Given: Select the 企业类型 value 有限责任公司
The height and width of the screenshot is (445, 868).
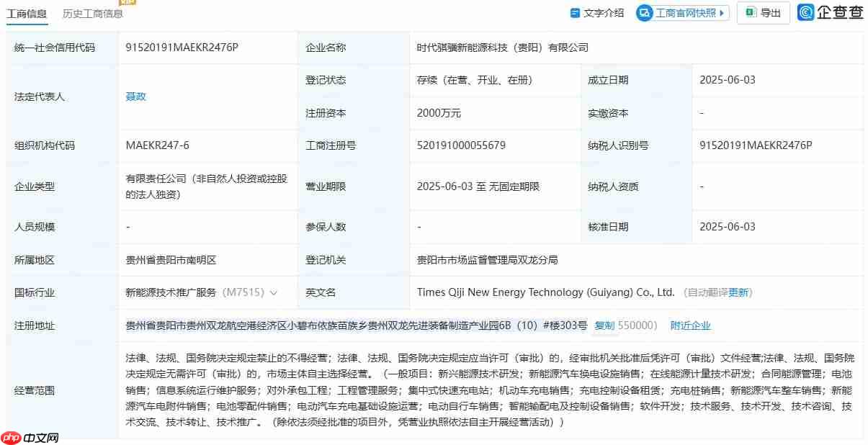Looking at the screenshot, I should click(x=207, y=186).
